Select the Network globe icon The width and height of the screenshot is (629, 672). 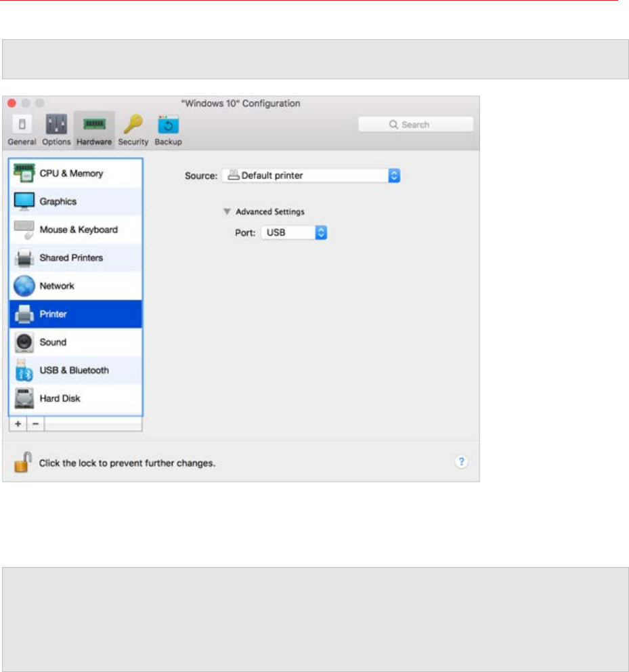24,286
